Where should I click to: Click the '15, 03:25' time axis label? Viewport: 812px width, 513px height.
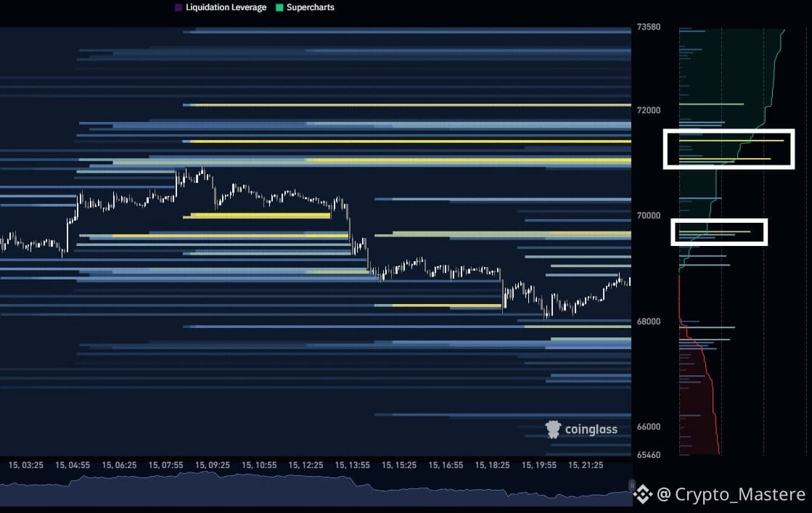(26, 465)
